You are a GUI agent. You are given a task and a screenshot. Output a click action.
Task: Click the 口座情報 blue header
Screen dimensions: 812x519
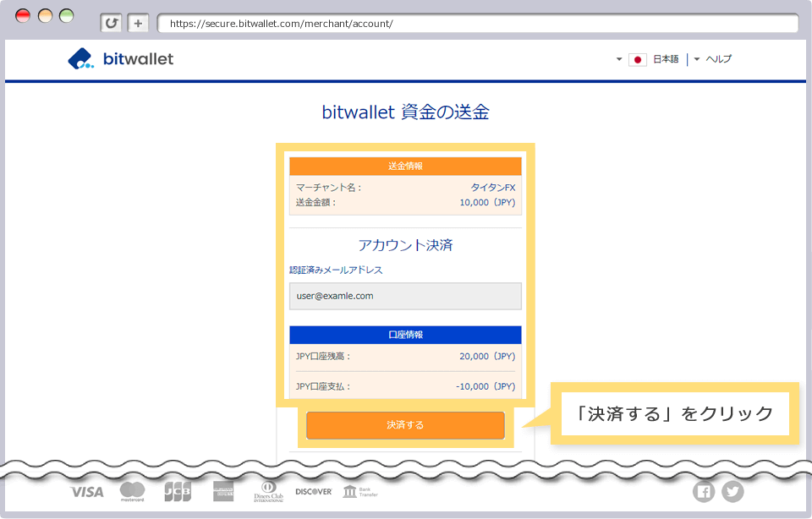coord(405,335)
